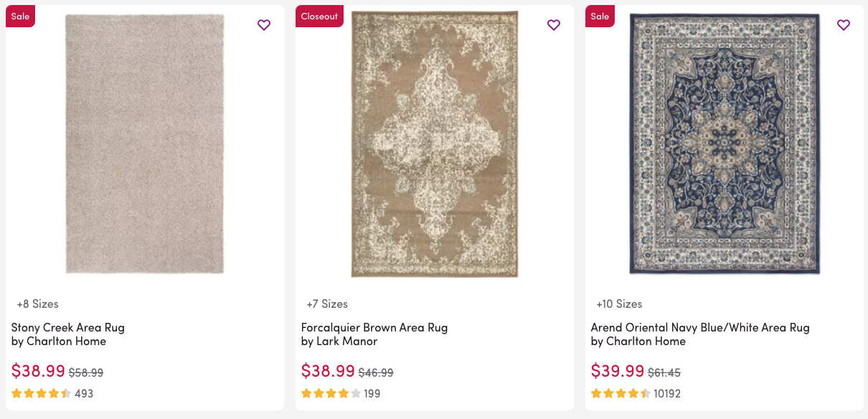
Task: Show the +7 Sizes for Forcalquier rug
Action: click(x=327, y=303)
